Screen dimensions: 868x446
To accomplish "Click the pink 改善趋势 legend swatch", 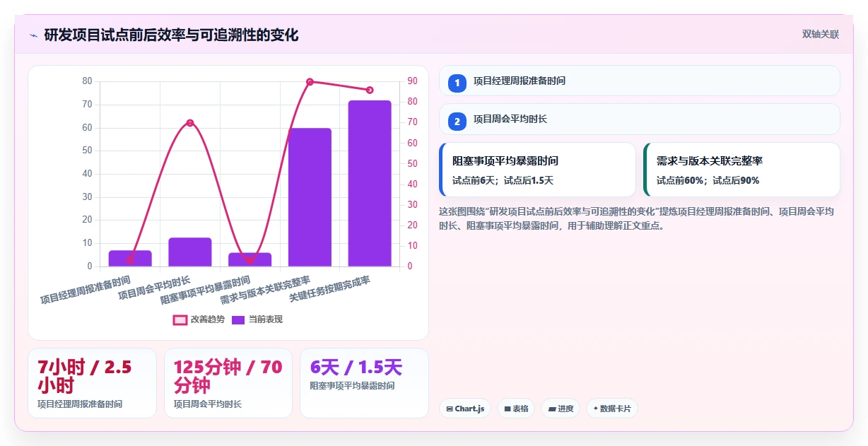I will point(180,319).
